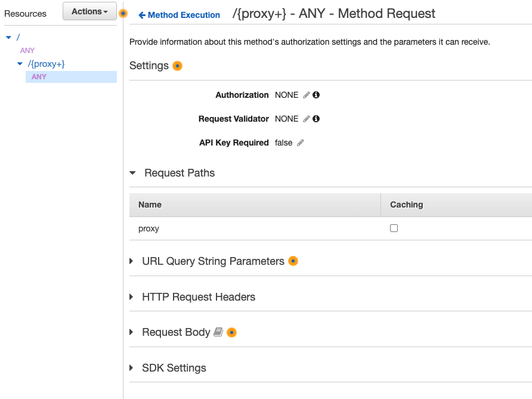Return to Method Execution view
This screenshot has height=399, width=532.
pyautogui.click(x=179, y=15)
